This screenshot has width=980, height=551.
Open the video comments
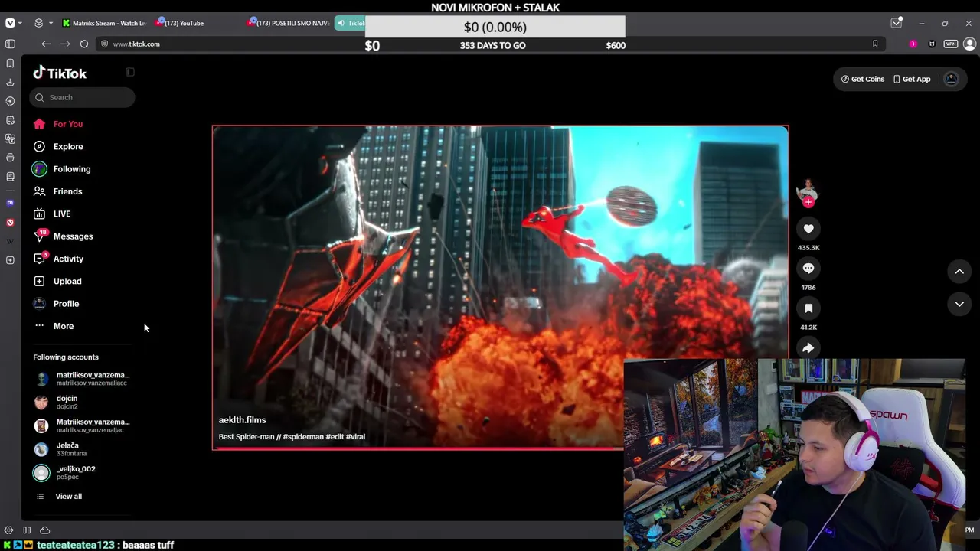click(808, 269)
